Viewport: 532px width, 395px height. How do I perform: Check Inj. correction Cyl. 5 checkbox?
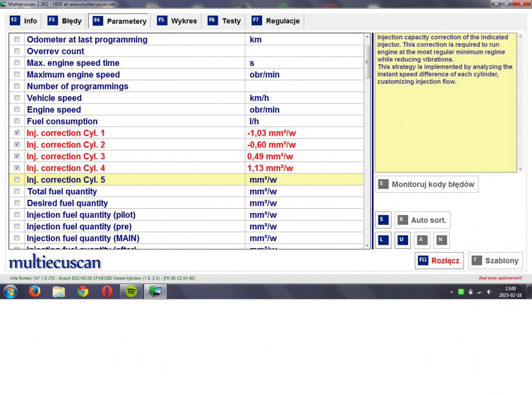click(x=17, y=179)
